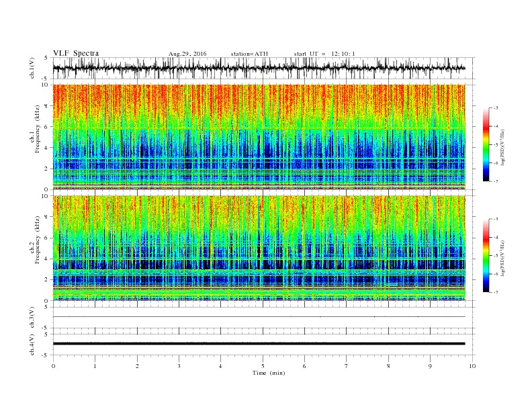Click the time axis tick label '3'
Viewport: 532px width, 411px height.
point(179,366)
